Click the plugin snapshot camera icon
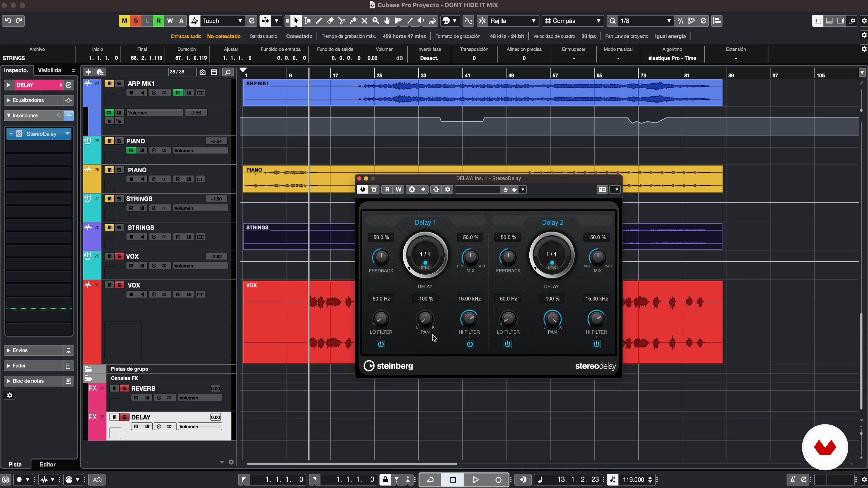 [602, 190]
